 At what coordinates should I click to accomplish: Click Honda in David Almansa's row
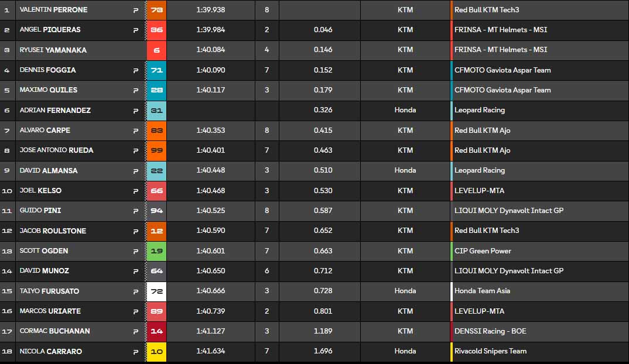point(405,170)
